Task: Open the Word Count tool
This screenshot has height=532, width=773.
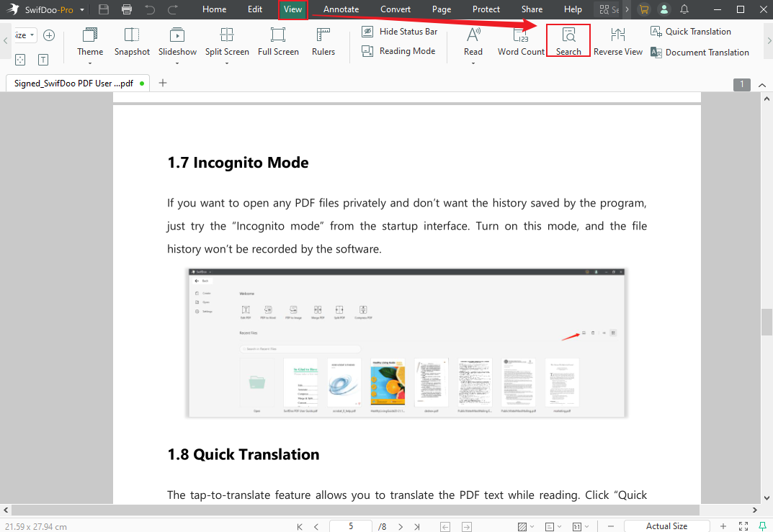Action: click(x=521, y=41)
